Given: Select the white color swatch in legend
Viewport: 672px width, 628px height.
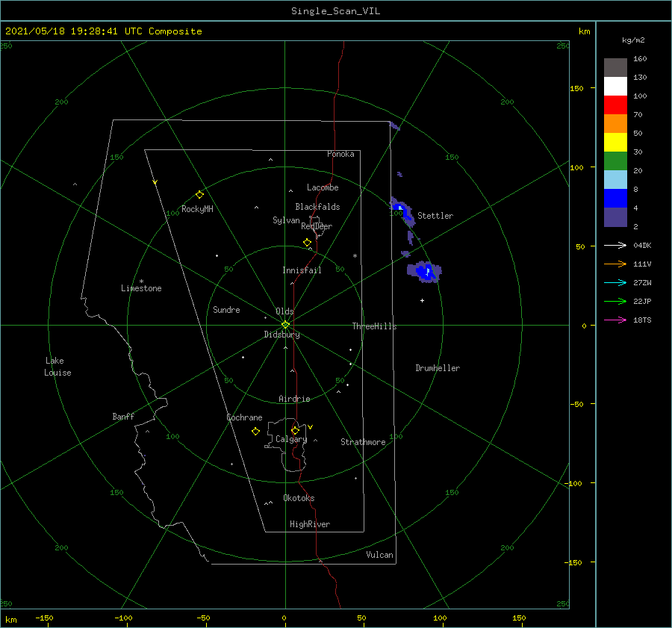Looking at the screenshot, I should 615,87.
